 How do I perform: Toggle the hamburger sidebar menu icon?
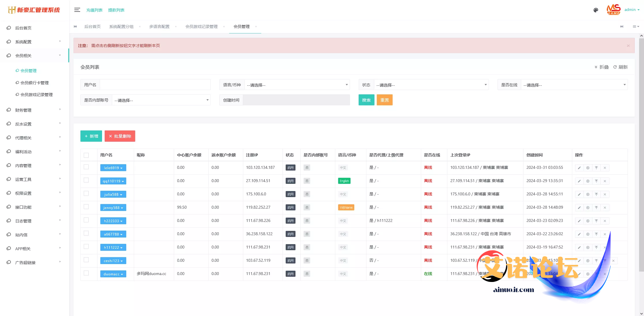77,10
